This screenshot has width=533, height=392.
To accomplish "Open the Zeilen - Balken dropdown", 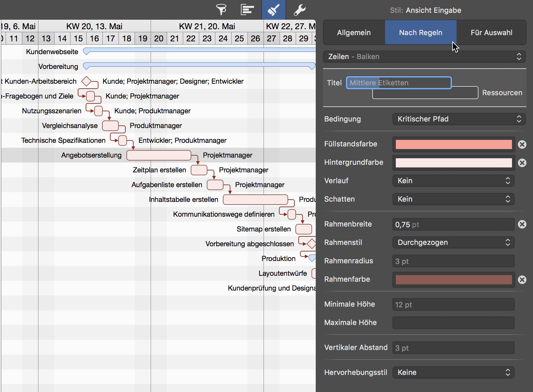I will (x=424, y=56).
